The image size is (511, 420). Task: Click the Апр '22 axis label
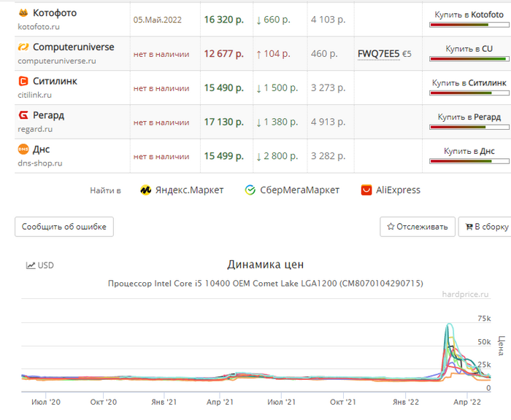[467, 402]
